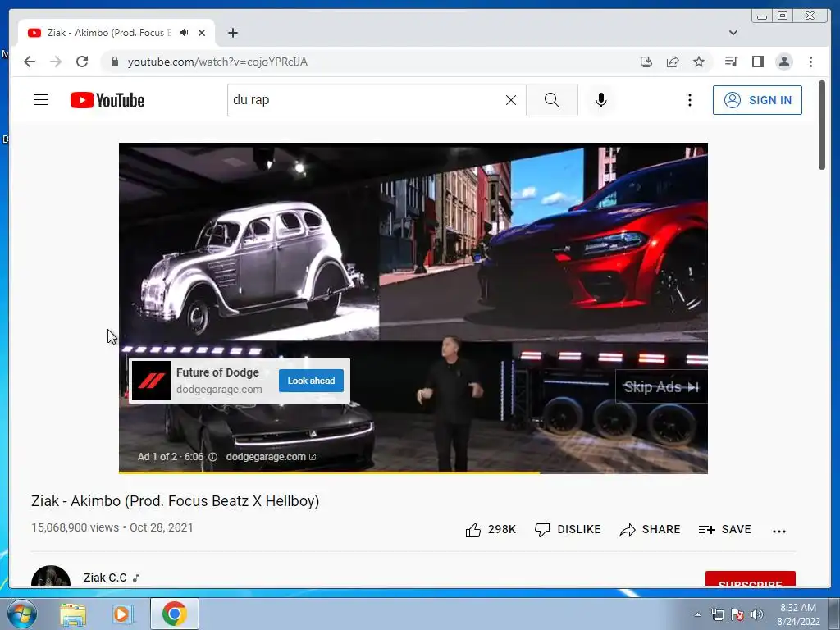Screen dimensions: 840x630
Task: Click the Look ahead ad button
Action: click(311, 381)
